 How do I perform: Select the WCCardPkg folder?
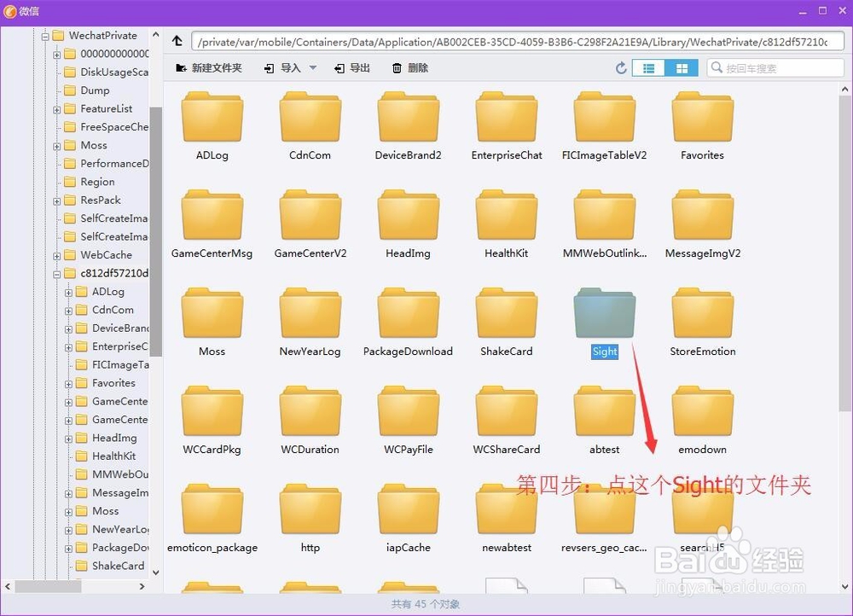212,420
